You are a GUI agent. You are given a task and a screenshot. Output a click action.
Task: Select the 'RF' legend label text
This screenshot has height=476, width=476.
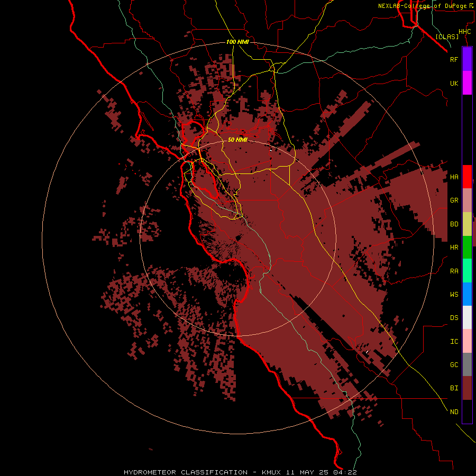click(454, 59)
